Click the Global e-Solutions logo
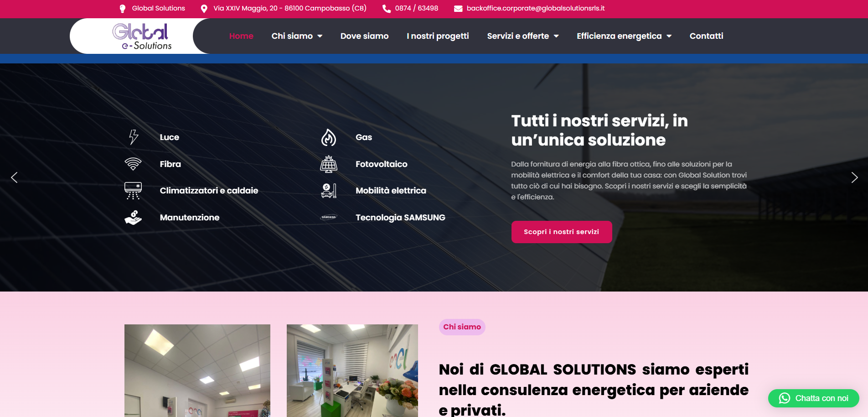Image resolution: width=868 pixels, height=417 pixels. coord(142,36)
